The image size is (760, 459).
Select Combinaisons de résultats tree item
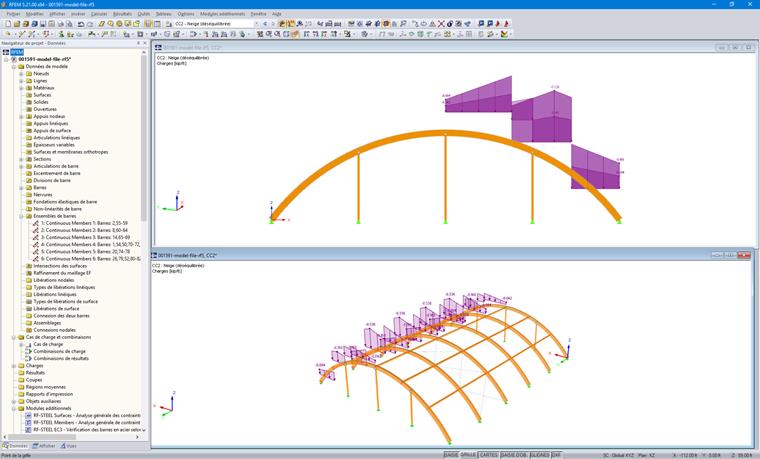[x=61, y=359]
